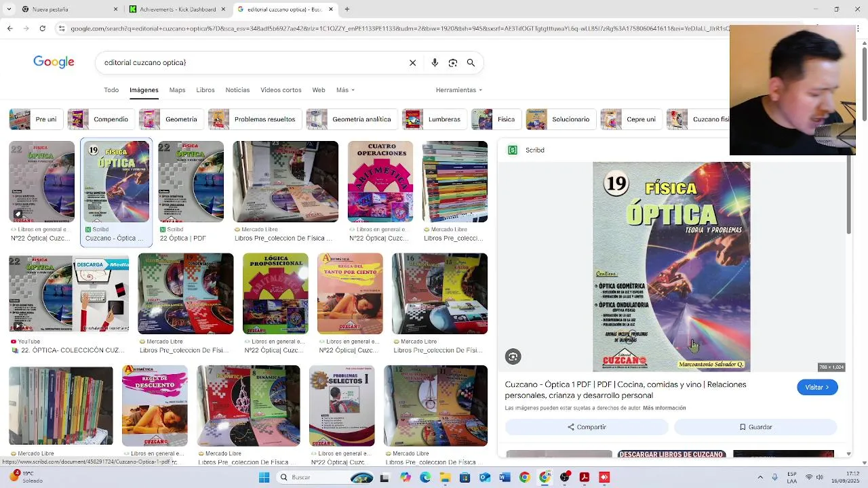Viewport: 868px width, 488px height.
Task: Open Microsoft Store from the taskbar
Action: (x=465, y=477)
